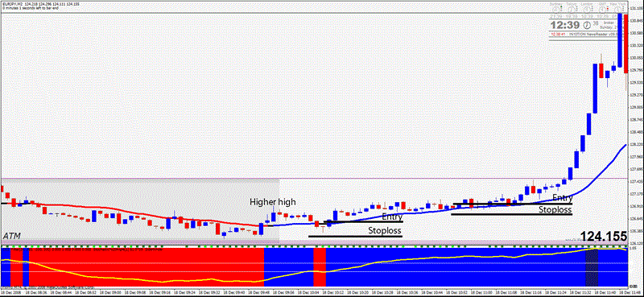Select the second Stoploss label near 11:24
644x297 pixels.
[555, 209]
